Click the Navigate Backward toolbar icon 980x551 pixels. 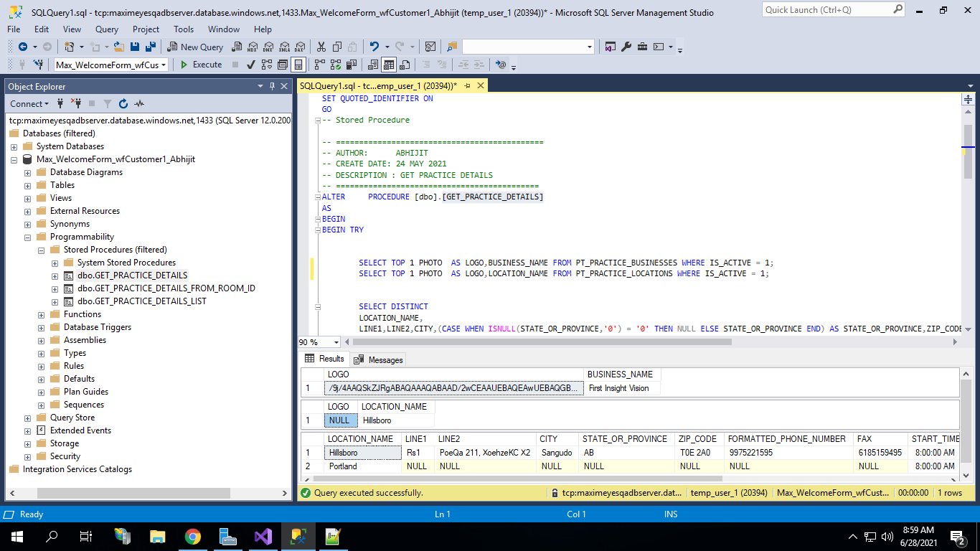(23, 47)
